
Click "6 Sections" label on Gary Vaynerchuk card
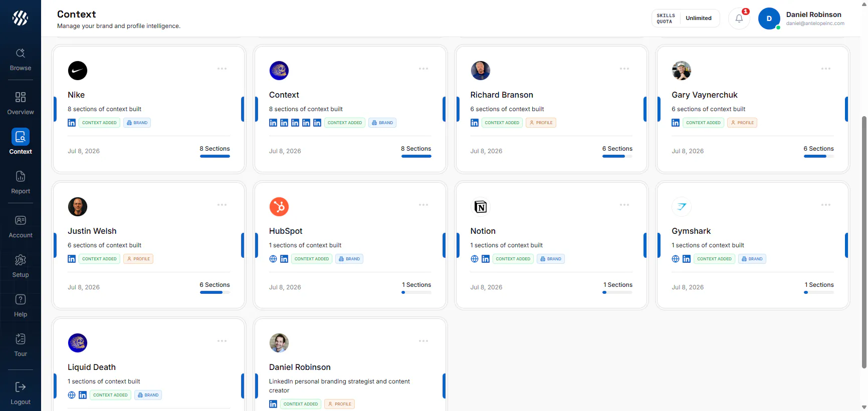coord(819,149)
